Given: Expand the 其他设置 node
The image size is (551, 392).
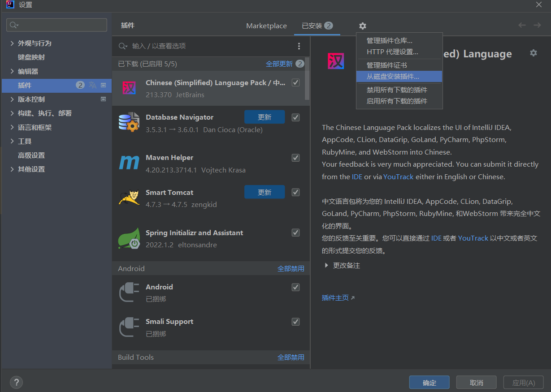Looking at the screenshot, I should click(x=12, y=169).
